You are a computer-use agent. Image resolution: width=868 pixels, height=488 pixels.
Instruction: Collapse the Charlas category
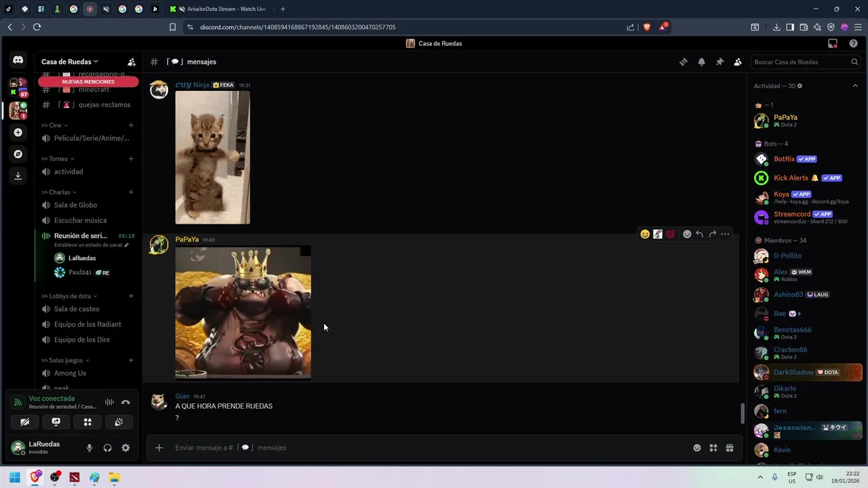[x=58, y=192]
